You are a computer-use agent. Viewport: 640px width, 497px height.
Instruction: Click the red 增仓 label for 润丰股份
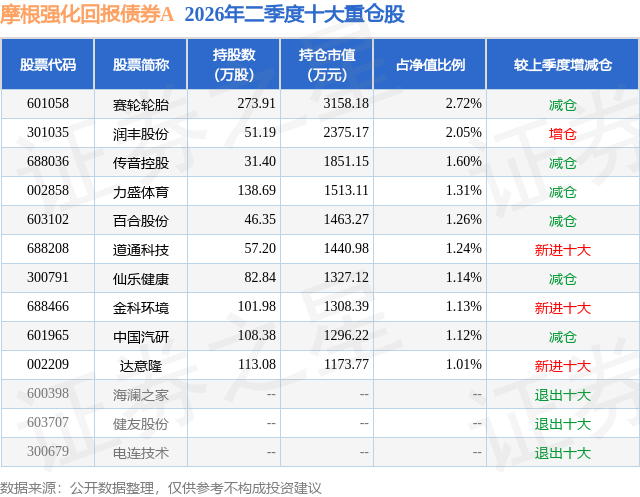(x=562, y=134)
